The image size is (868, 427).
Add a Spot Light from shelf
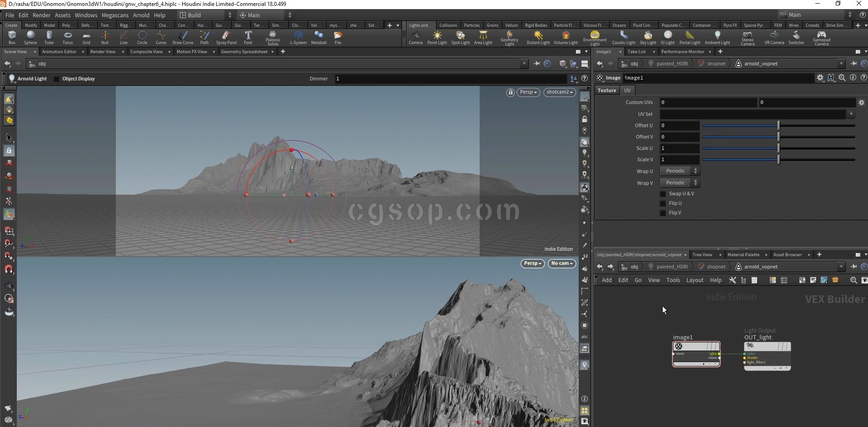(460, 37)
